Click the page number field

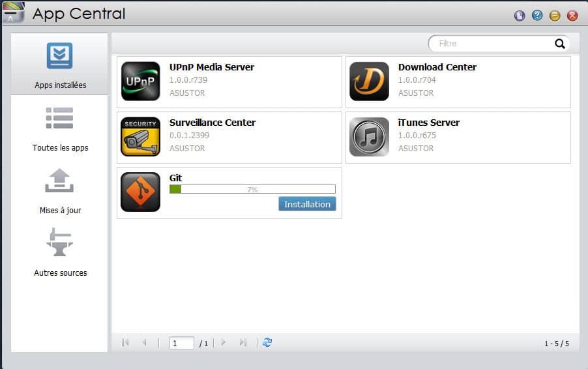tap(181, 343)
